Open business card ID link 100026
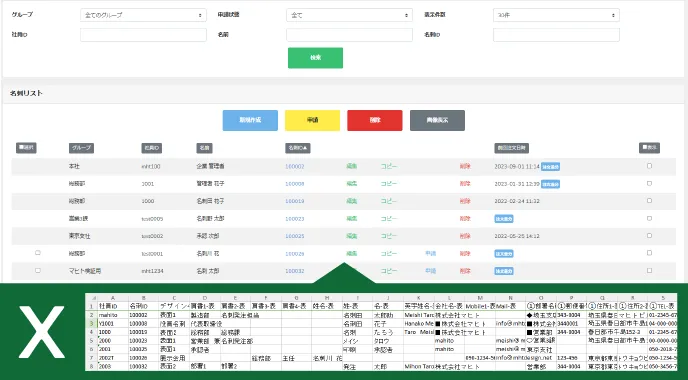Screen dimensions: 688x380 pyautogui.click(x=294, y=254)
